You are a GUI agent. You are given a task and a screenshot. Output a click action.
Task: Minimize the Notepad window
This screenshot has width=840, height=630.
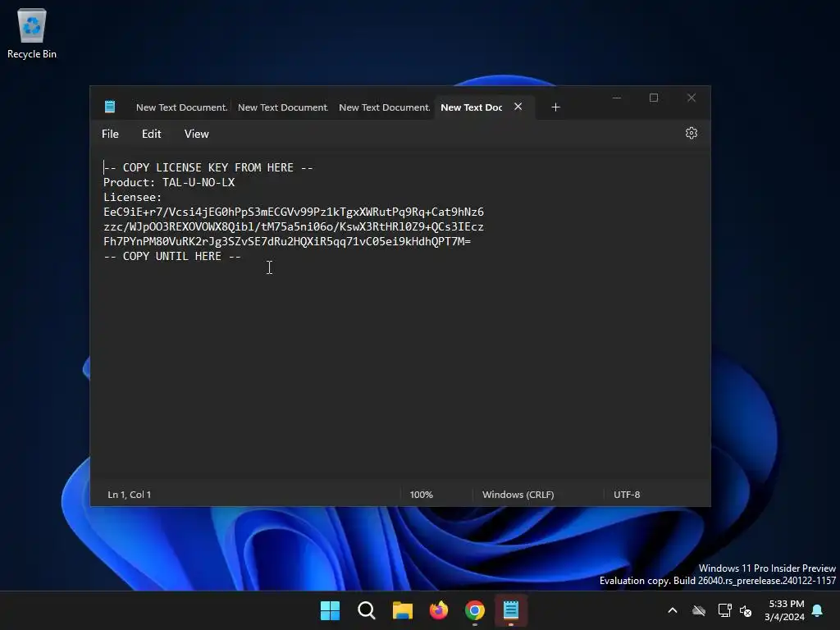(x=617, y=98)
